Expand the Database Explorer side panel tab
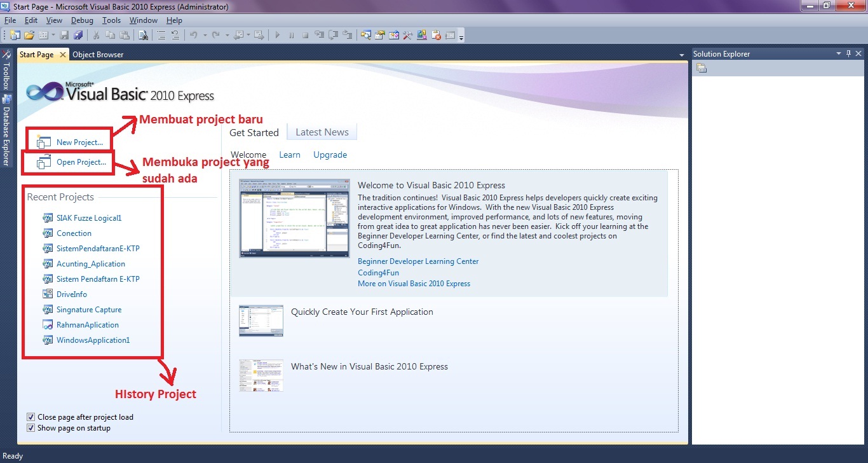The width and height of the screenshot is (868, 463). coord(6,131)
